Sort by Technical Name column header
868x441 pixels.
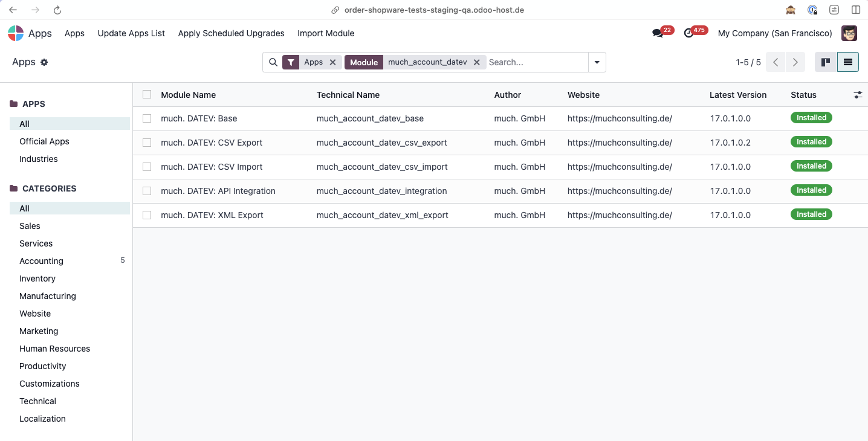pos(348,95)
